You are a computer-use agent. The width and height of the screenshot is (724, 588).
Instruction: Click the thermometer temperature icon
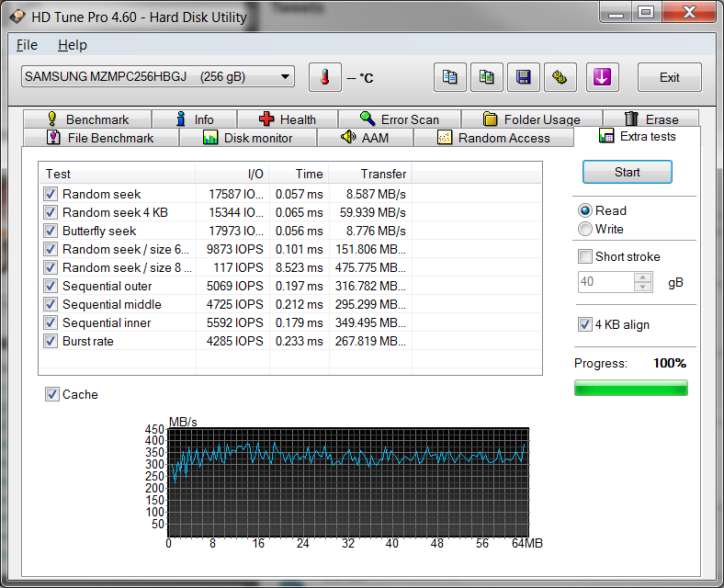(324, 77)
